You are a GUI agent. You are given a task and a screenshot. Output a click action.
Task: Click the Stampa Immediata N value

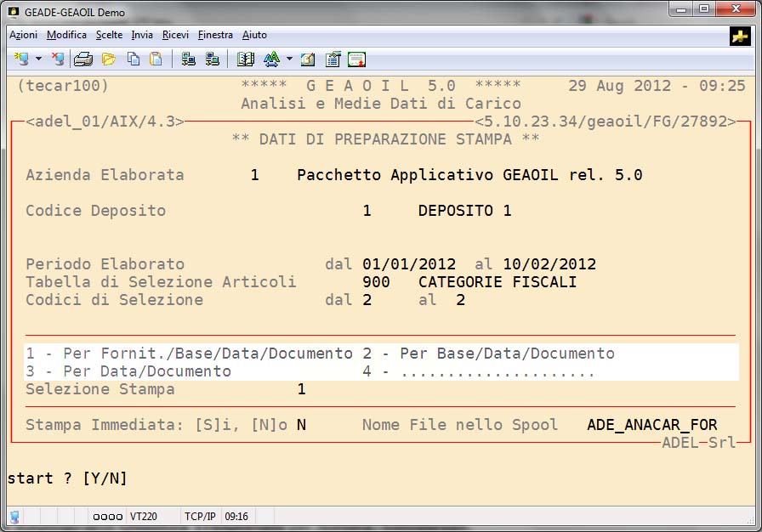coord(301,425)
